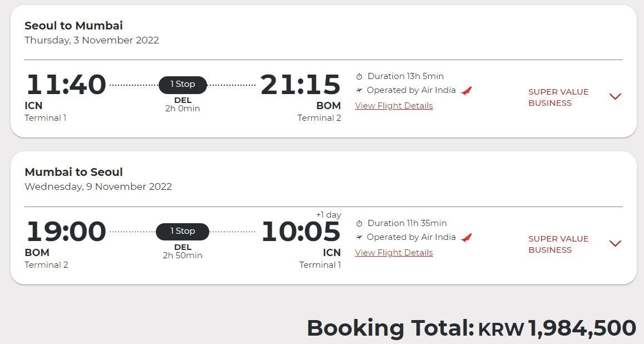The width and height of the screenshot is (644, 344).
Task: Click Mumbai to Seoul heading
Action: [x=73, y=172]
